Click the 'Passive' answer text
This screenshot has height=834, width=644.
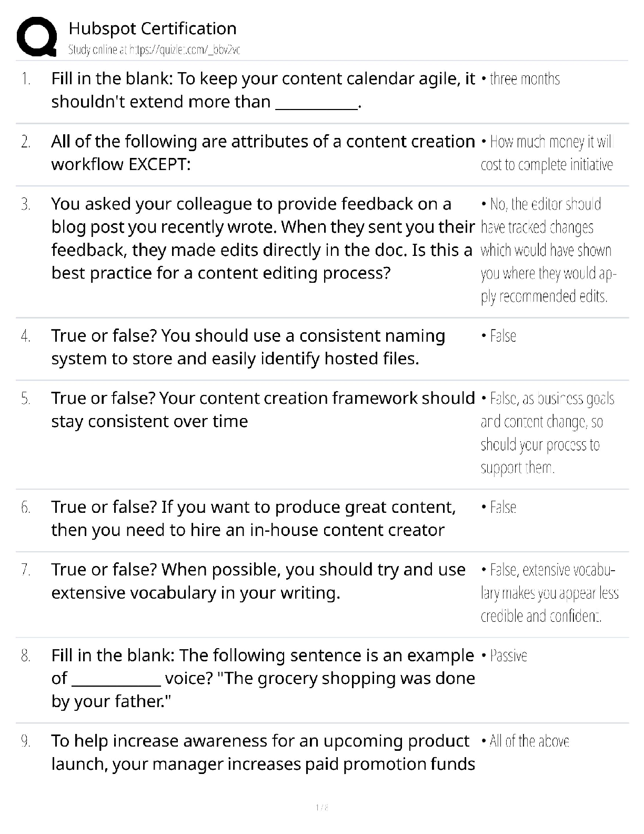[504, 656]
